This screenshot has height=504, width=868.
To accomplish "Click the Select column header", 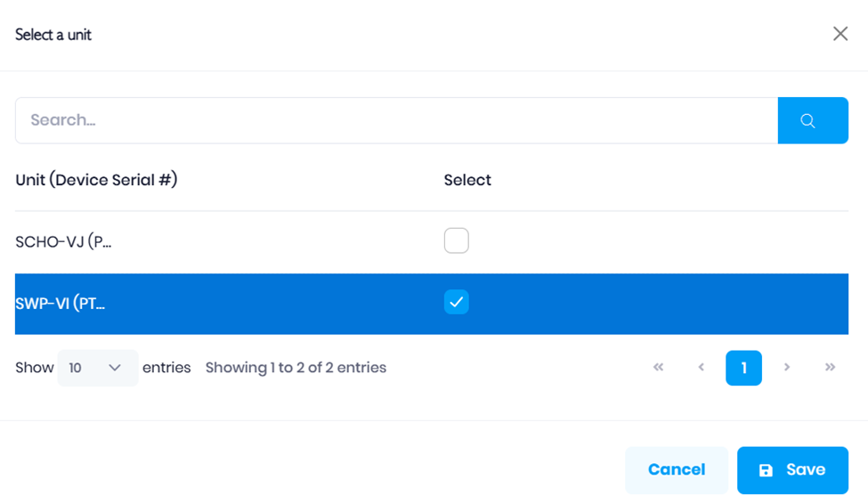I will (x=467, y=180).
